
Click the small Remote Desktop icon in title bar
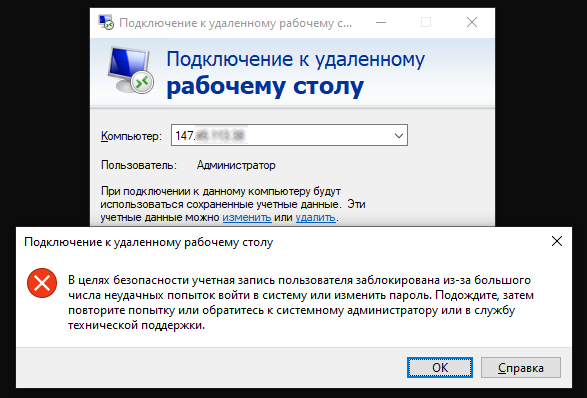106,22
